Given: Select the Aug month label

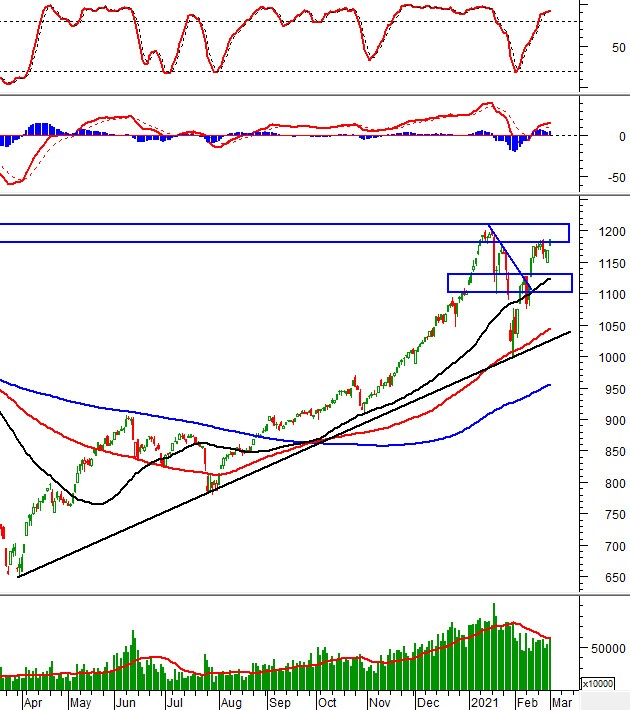Looking at the screenshot, I should pyautogui.click(x=231, y=703).
